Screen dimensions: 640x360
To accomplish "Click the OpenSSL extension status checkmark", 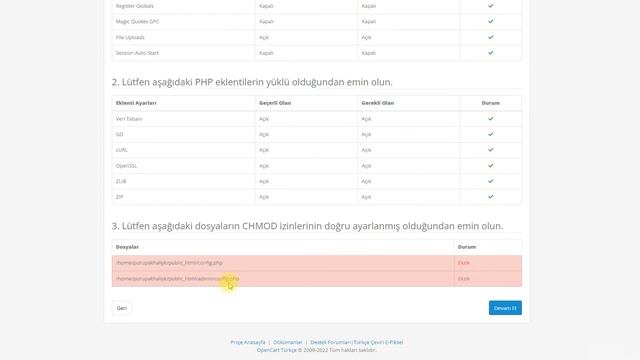I will 491,166.
